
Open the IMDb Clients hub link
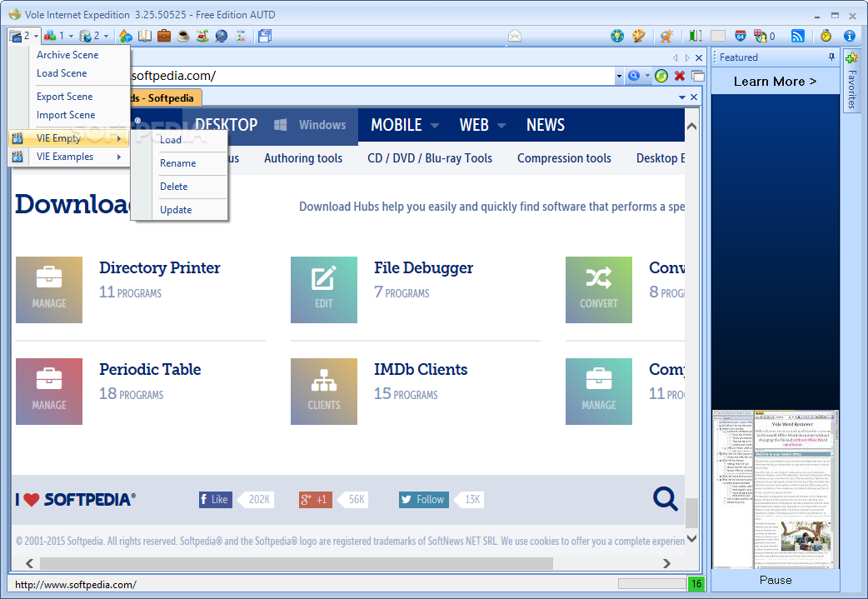[x=421, y=369]
